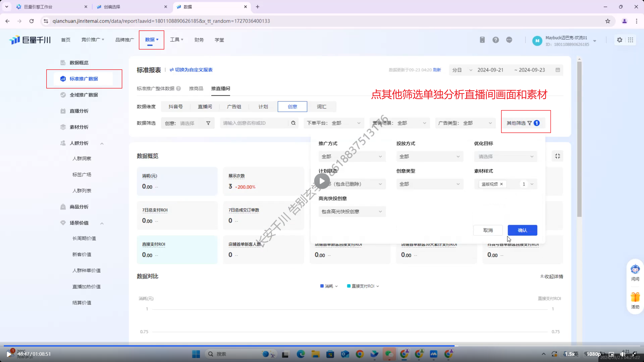The image size is (644, 362).
Task: Open the message chat bubble icon
Action: (509, 40)
